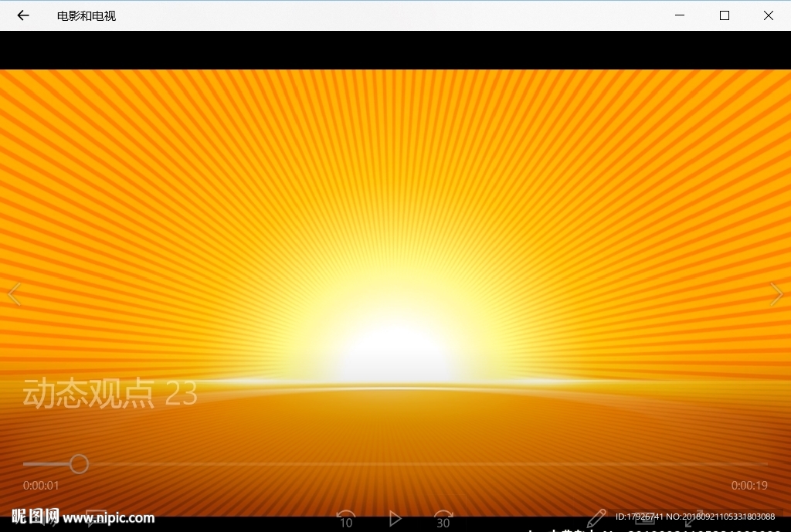Go back with the top-left arrow
This screenshot has height=532, width=791.
click(x=23, y=15)
